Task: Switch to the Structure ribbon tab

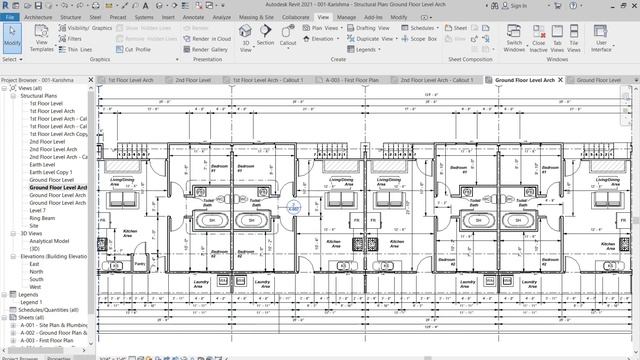Action: point(71,17)
